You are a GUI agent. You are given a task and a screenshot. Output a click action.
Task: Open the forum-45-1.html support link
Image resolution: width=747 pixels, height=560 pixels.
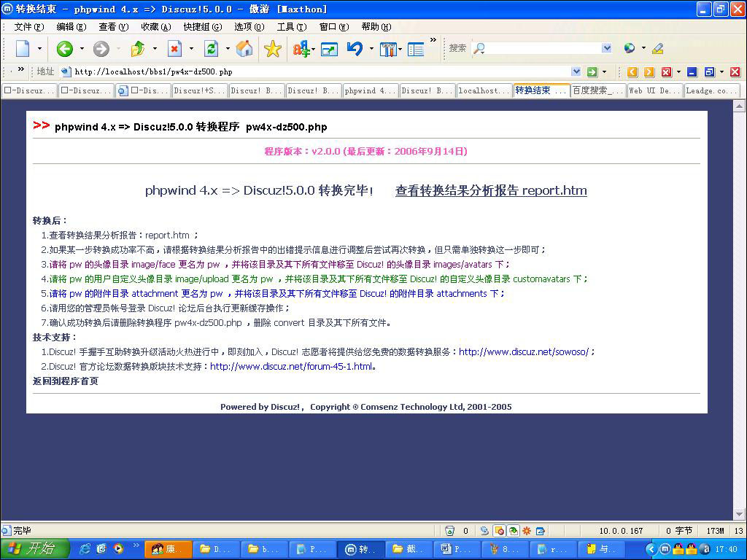[291, 367]
